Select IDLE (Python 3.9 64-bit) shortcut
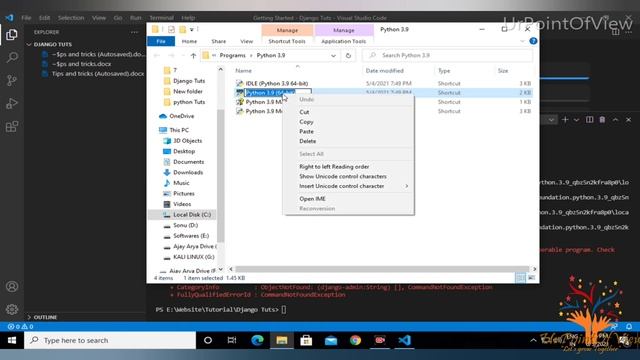 pyautogui.click(x=276, y=83)
